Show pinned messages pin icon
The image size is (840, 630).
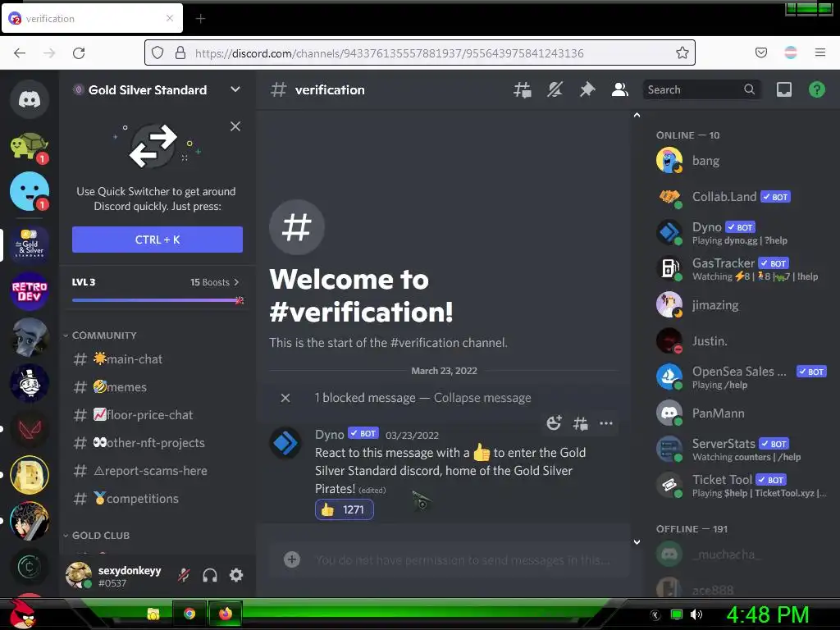coord(587,90)
